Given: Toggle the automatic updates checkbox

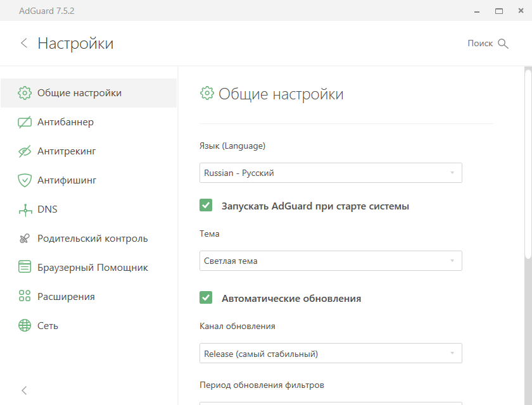Looking at the screenshot, I should point(206,298).
